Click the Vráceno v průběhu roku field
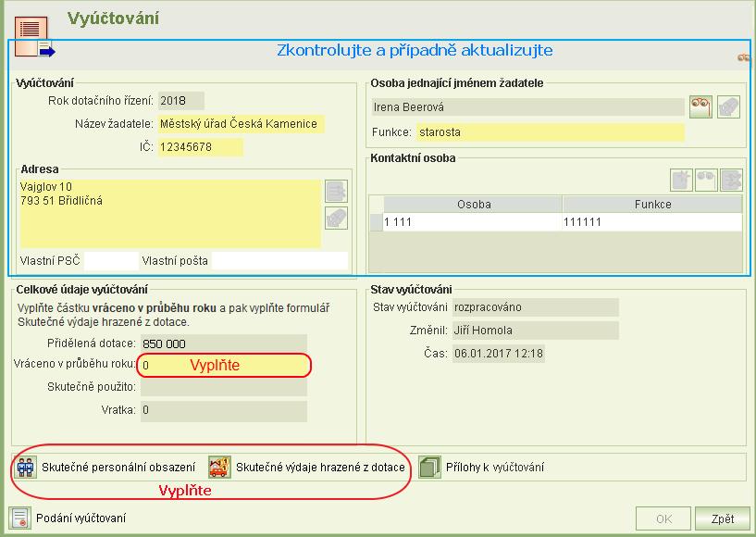Screen dimensions: 756x537 [x=224, y=365]
